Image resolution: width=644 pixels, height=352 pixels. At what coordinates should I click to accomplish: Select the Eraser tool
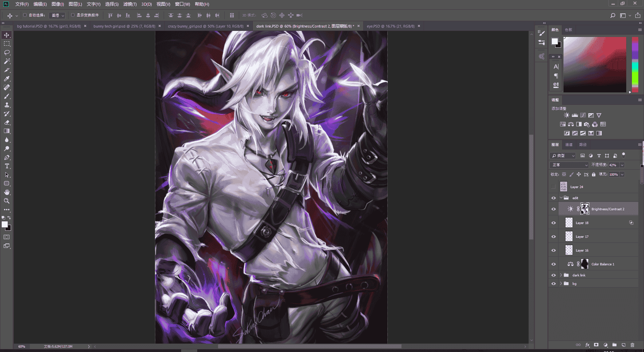pyautogui.click(x=7, y=123)
